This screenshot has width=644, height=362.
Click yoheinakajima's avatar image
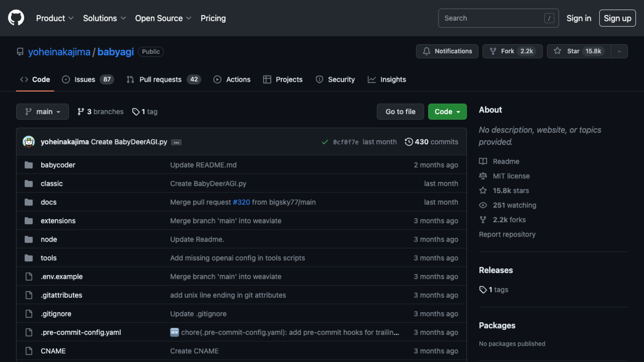click(x=29, y=142)
